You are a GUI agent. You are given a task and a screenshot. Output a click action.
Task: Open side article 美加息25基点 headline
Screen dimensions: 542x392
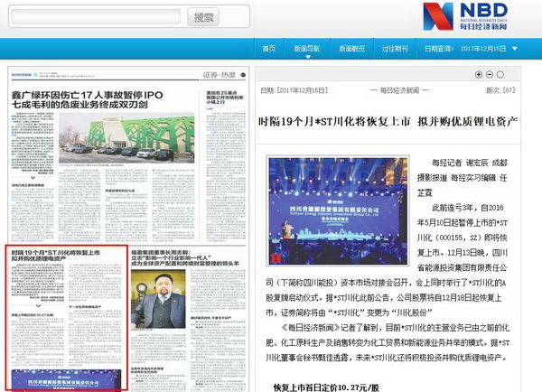225,98
